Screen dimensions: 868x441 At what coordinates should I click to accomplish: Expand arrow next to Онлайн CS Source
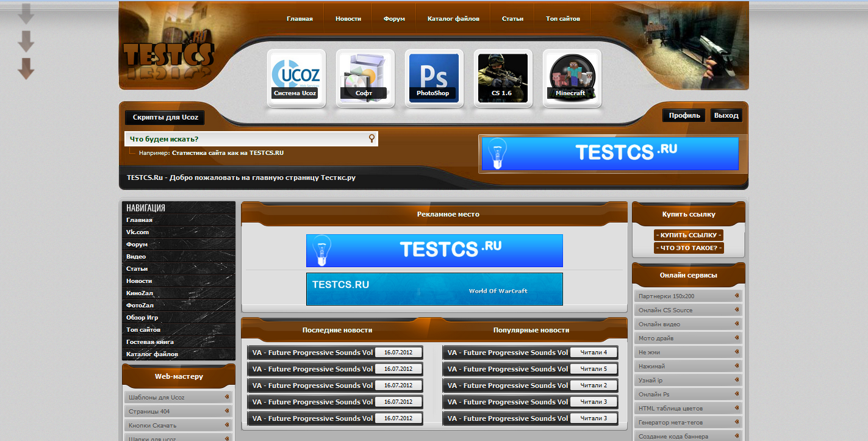[x=737, y=310]
